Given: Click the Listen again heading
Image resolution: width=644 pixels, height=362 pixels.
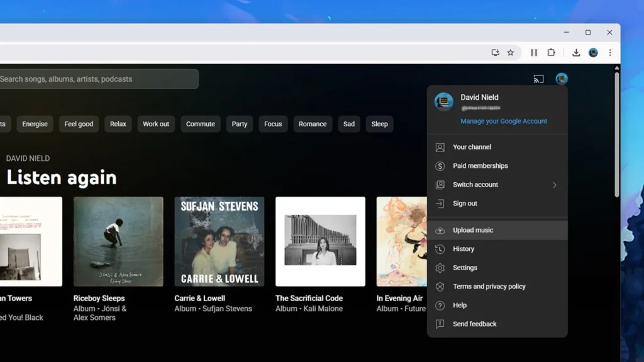Looking at the screenshot, I should [62, 178].
